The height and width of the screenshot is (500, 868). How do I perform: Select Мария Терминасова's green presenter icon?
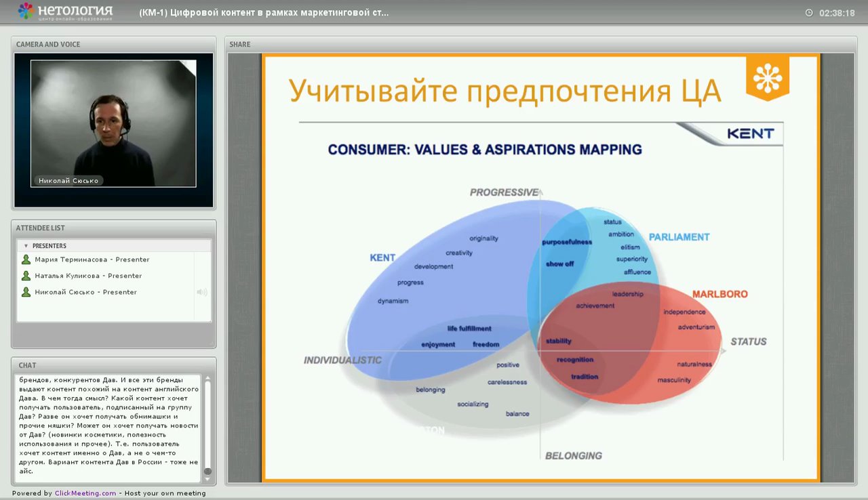pyautogui.click(x=26, y=259)
